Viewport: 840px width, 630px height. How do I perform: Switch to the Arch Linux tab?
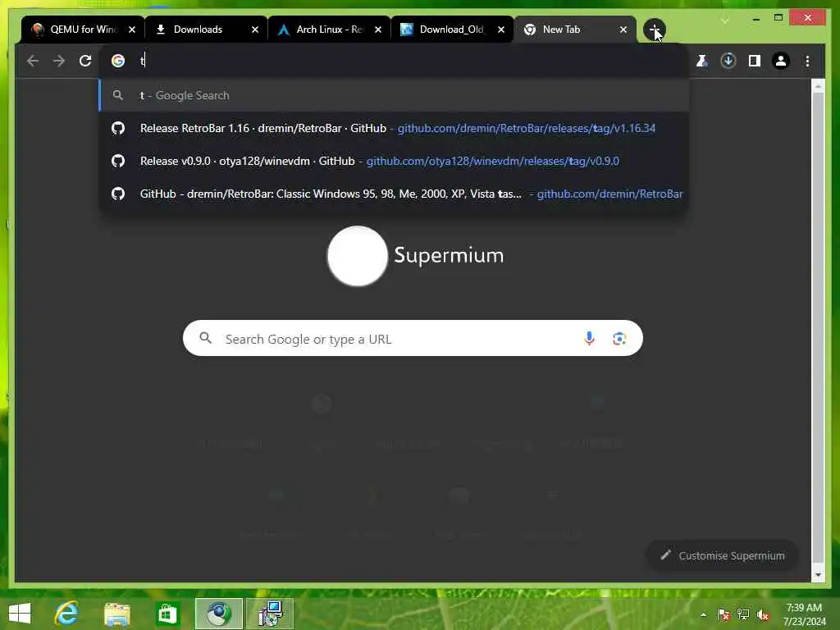coord(329,30)
